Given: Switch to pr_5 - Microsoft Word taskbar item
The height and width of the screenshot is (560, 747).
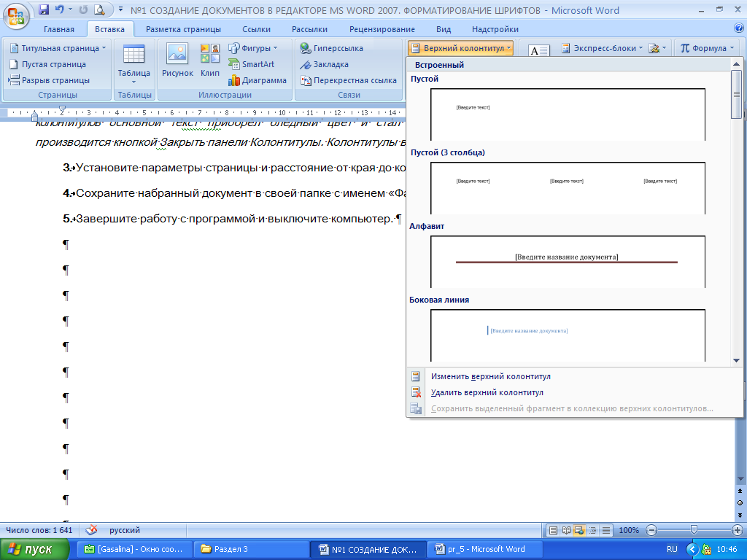Looking at the screenshot, I should click(x=485, y=549).
